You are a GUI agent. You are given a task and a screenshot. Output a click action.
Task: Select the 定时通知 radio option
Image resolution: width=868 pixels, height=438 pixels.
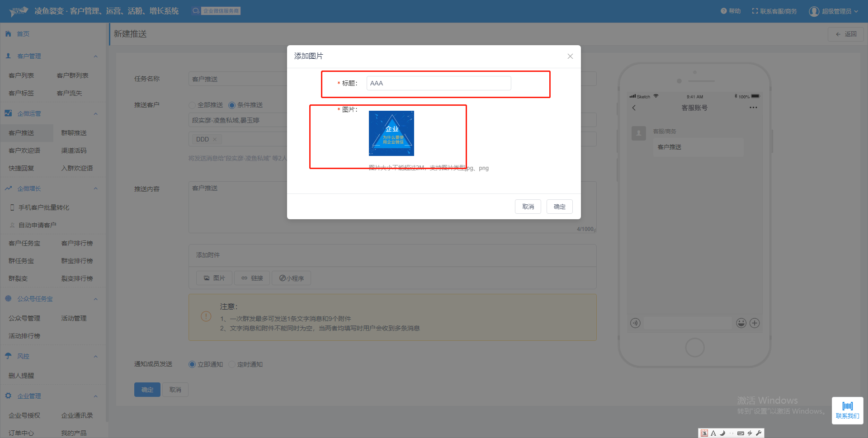[x=232, y=364]
